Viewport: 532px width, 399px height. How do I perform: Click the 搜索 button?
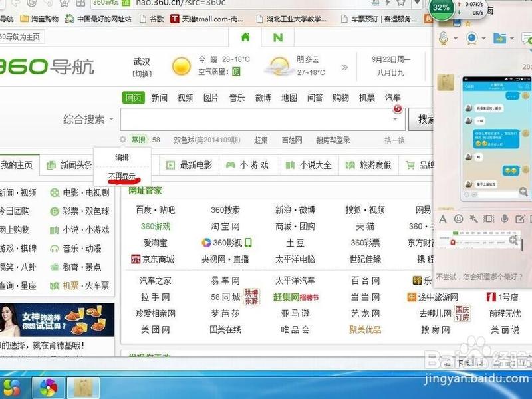tap(421, 119)
